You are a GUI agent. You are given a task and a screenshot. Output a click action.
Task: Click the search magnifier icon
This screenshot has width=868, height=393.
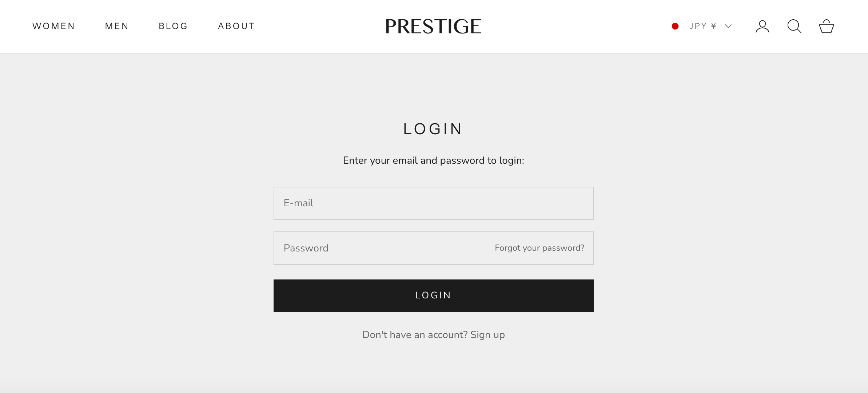click(x=794, y=27)
